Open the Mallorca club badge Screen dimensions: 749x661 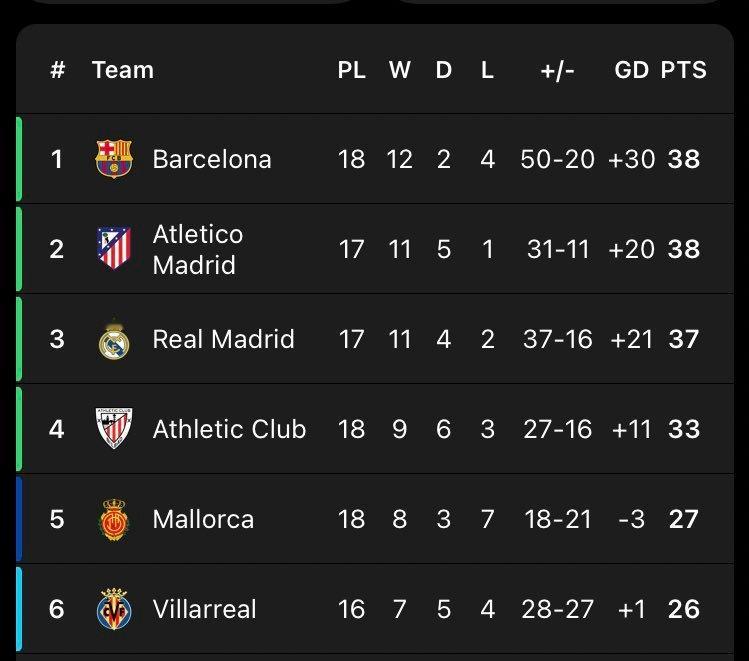pos(114,519)
